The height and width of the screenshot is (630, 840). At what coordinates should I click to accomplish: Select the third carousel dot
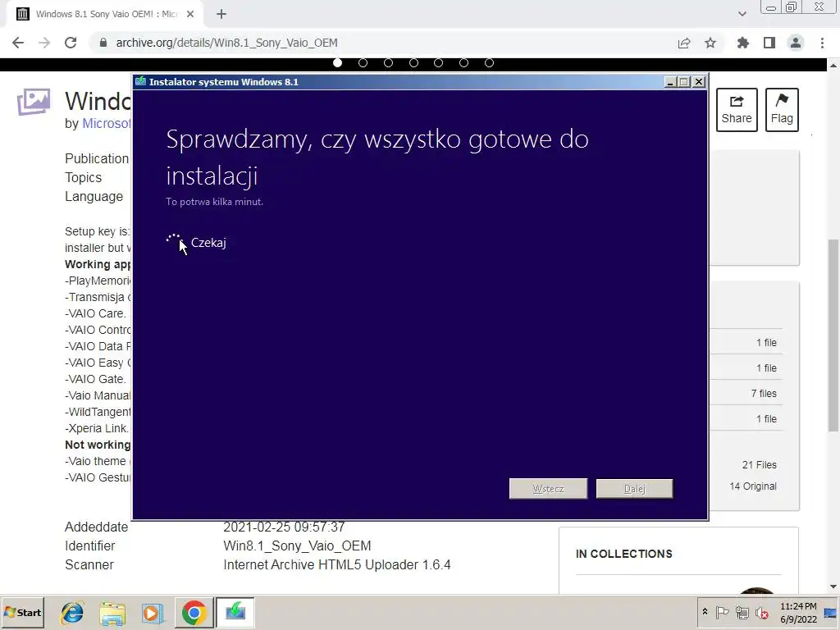click(x=388, y=62)
